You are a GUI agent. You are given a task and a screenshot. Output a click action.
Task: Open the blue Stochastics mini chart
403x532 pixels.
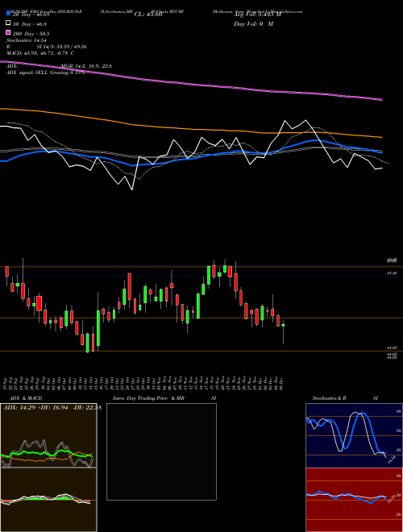coord(354,435)
